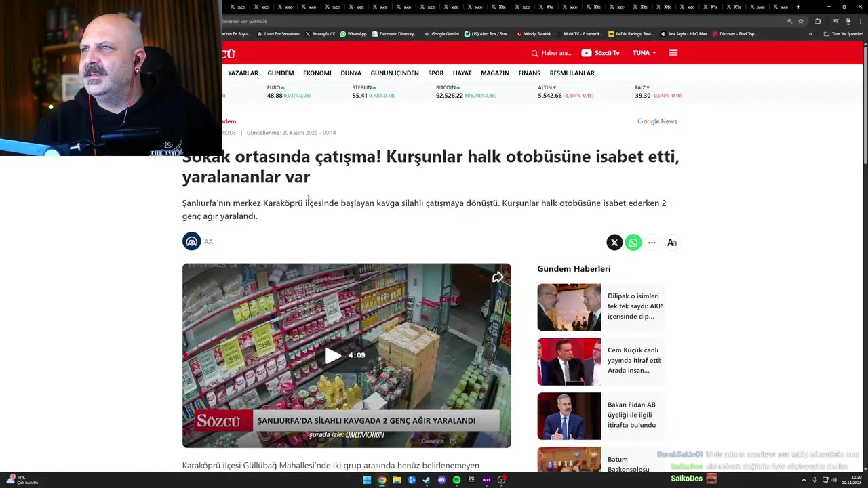The width and height of the screenshot is (868, 488).
Task: Open the 'Dilipak o isimleri tek tek saydı' headline
Action: pos(635,306)
